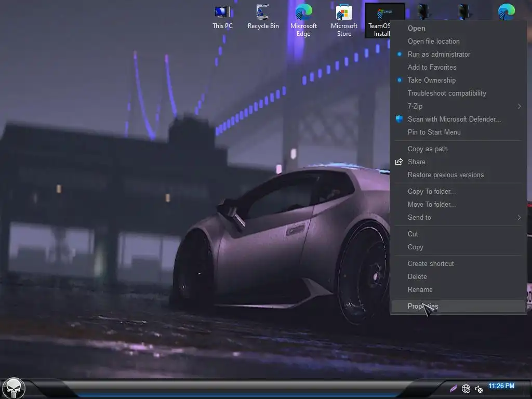Click Copy as path
This screenshot has height=399, width=532.
pos(458,149)
